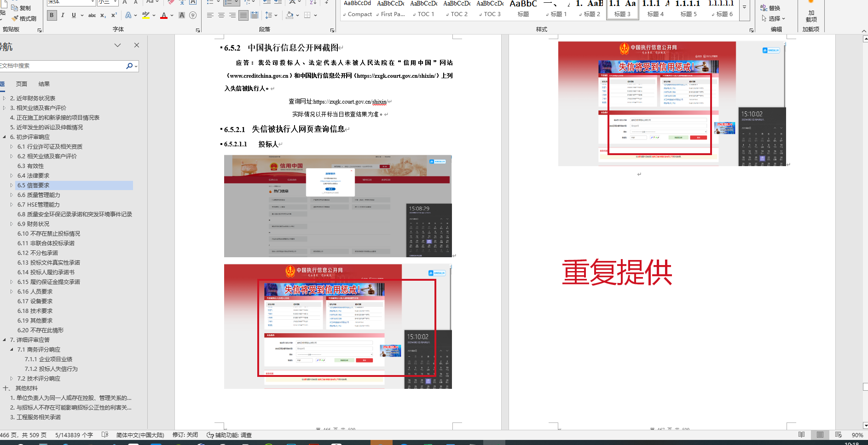The height and width of the screenshot is (445, 868).
Task: Apply the text effects tool
Action: (x=128, y=15)
